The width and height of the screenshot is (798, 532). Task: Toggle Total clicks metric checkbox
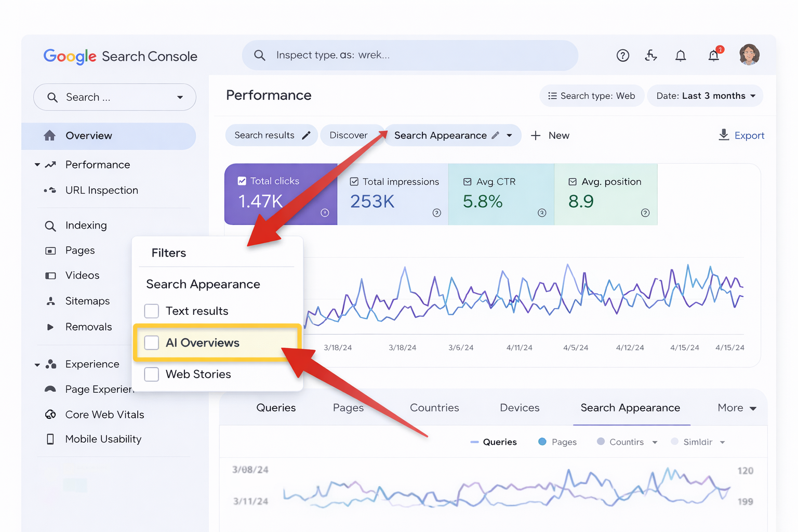coord(242,181)
